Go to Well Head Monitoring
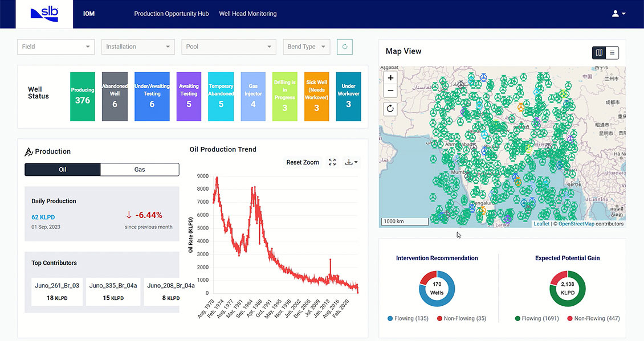This screenshot has width=644, height=341. point(248,14)
